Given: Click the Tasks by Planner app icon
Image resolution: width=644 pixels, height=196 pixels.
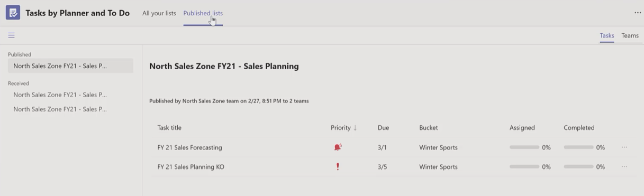Looking at the screenshot, I should (13, 13).
